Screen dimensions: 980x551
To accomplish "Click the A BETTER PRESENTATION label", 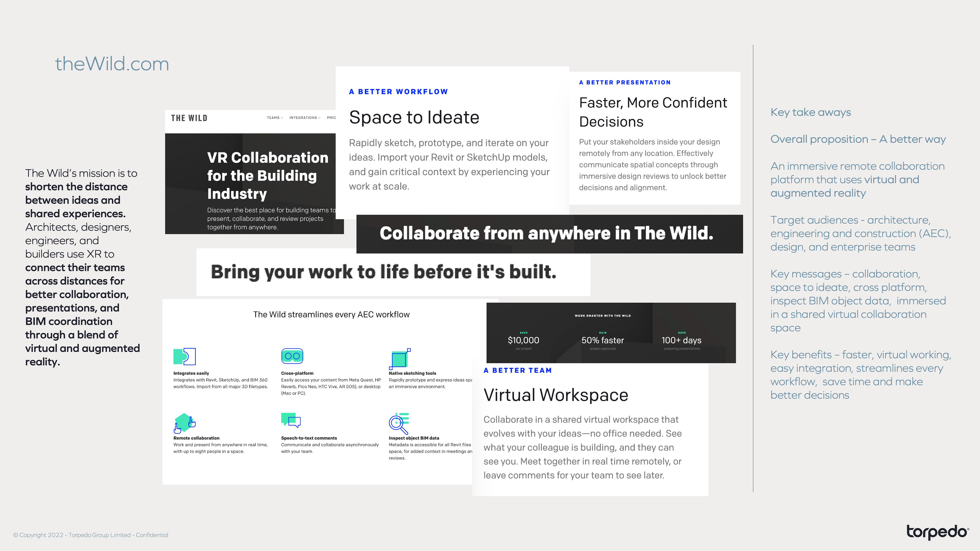I will pyautogui.click(x=625, y=82).
